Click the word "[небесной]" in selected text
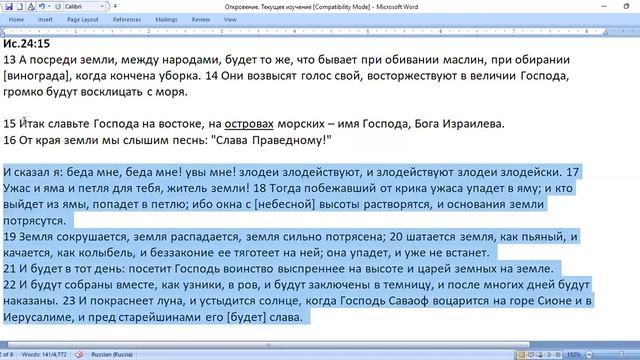640x360 pixels. [x=284, y=204]
